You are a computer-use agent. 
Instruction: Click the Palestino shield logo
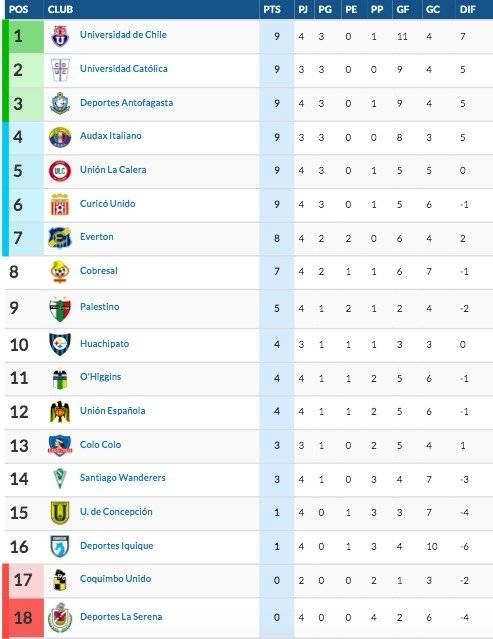tap(60, 309)
